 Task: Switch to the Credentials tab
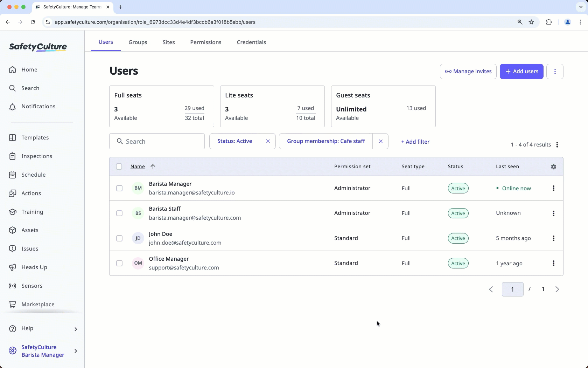click(x=251, y=42)
